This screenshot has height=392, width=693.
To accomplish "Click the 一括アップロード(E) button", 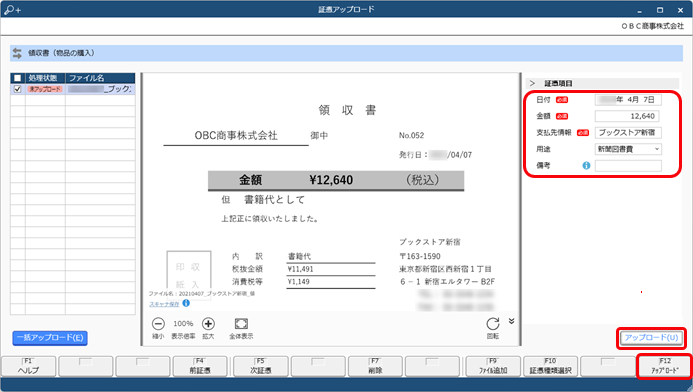I will pos(50,338).
